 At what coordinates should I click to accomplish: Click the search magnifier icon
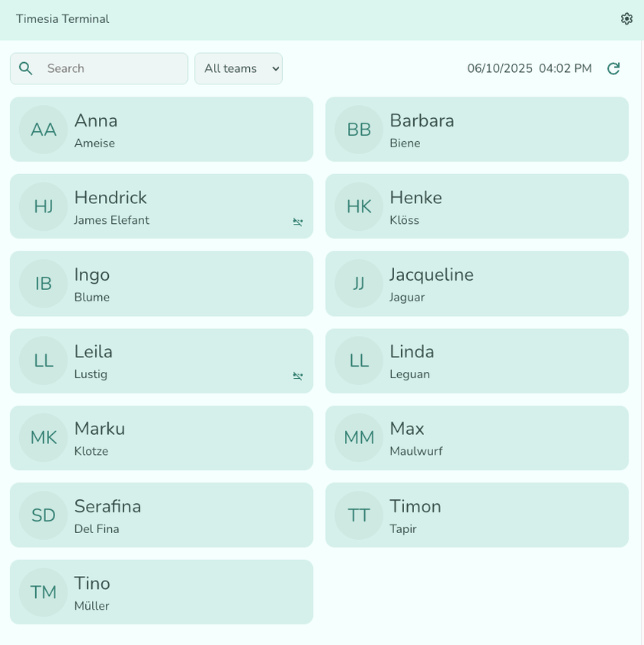(26, 68)
